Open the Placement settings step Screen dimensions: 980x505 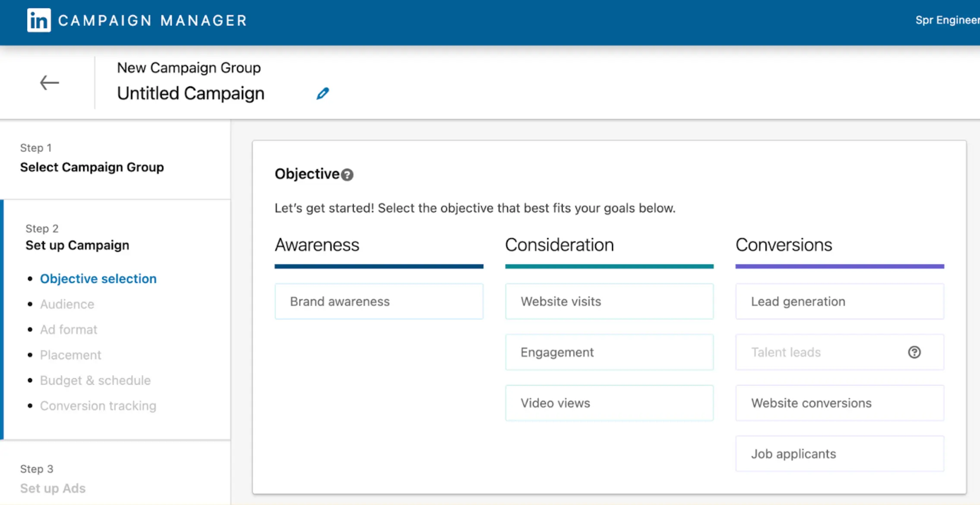(x=70, y=354)
